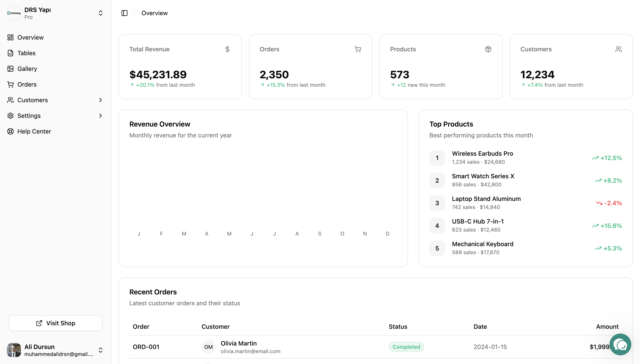Screen dimensions: 640x364
Task: Click Ali Dursun profile avatar
Action: [14, 350]
